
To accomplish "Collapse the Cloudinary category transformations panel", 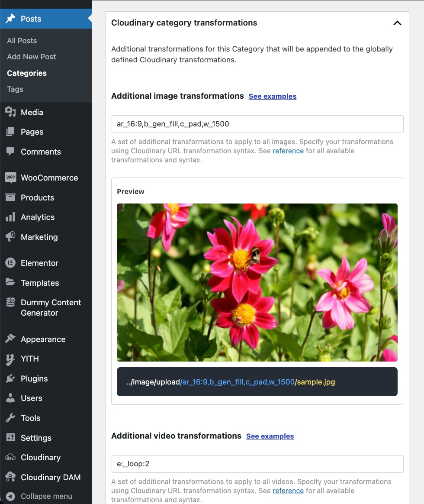I will pos(397,23).
